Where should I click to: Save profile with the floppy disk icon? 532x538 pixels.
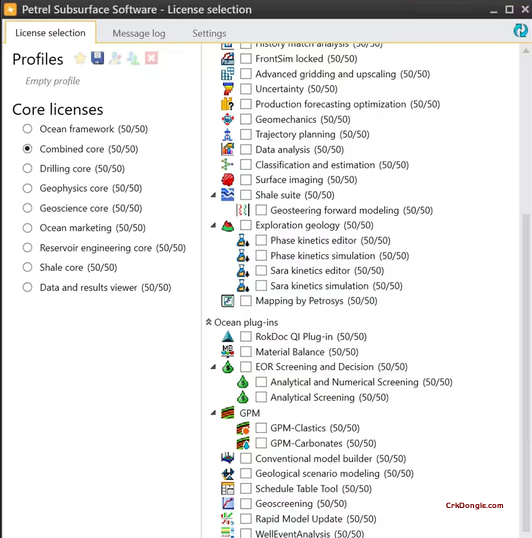[x=97, y=58]
